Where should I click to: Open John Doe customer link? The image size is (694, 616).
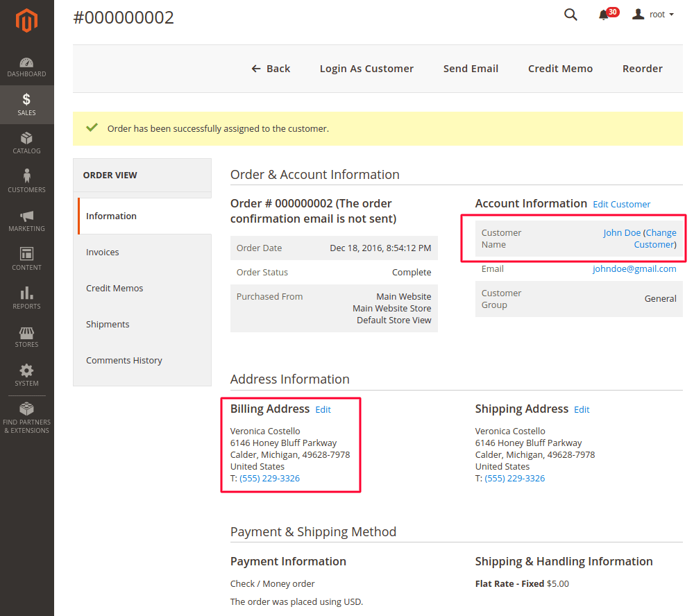pyautogui.click(x=622, y=233)
